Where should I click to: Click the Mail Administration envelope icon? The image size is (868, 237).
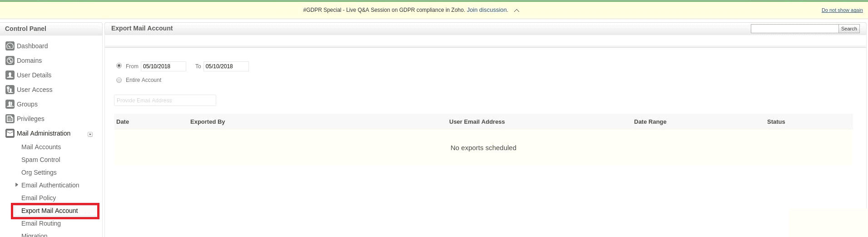10,133
